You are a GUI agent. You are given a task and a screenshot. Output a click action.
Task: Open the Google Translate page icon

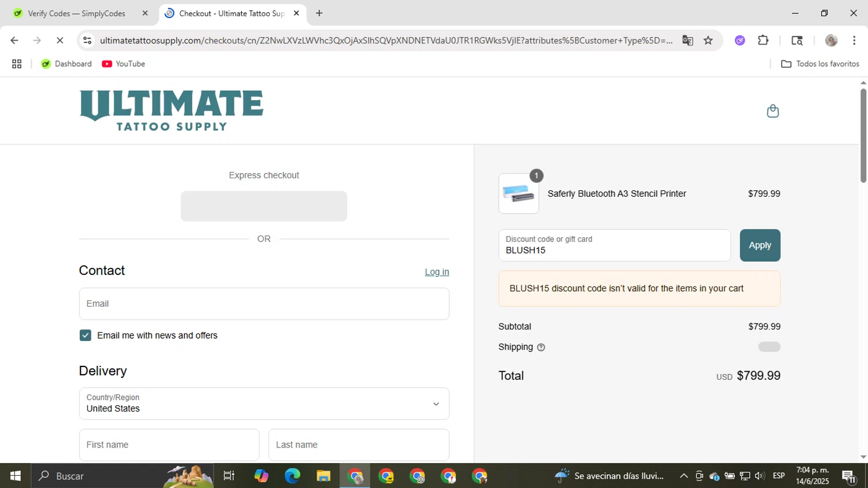(x=687, y=41)
